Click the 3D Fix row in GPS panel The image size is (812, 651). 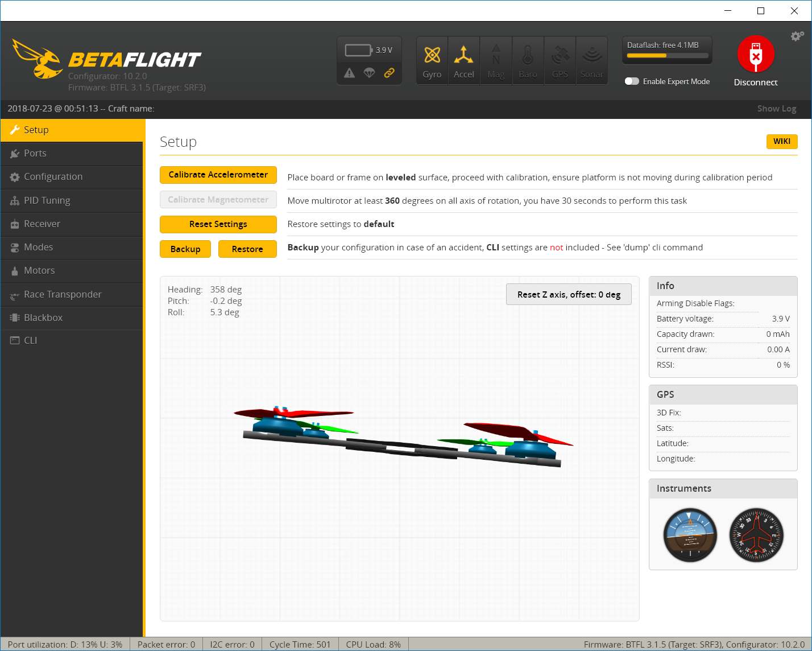(723, 413)
